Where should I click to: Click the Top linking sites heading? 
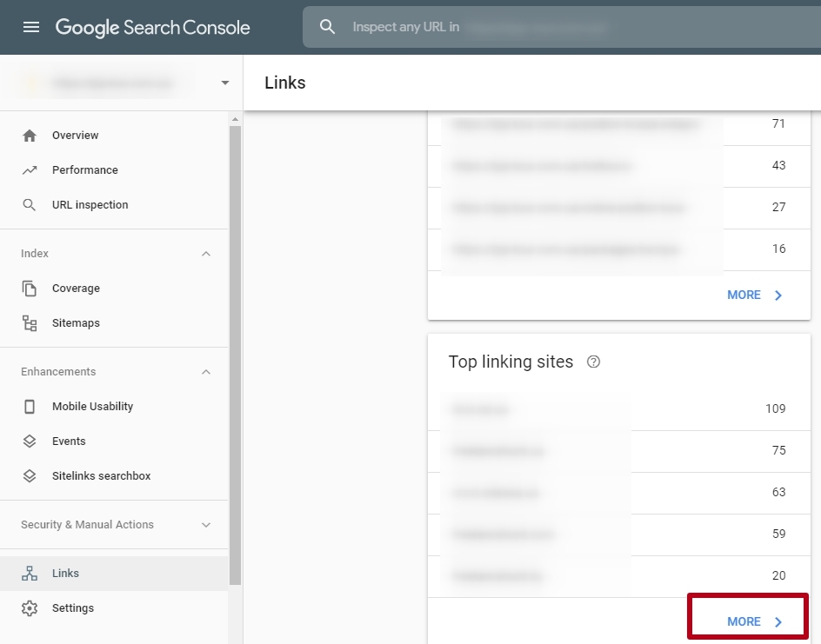click(x=511, y=362)
